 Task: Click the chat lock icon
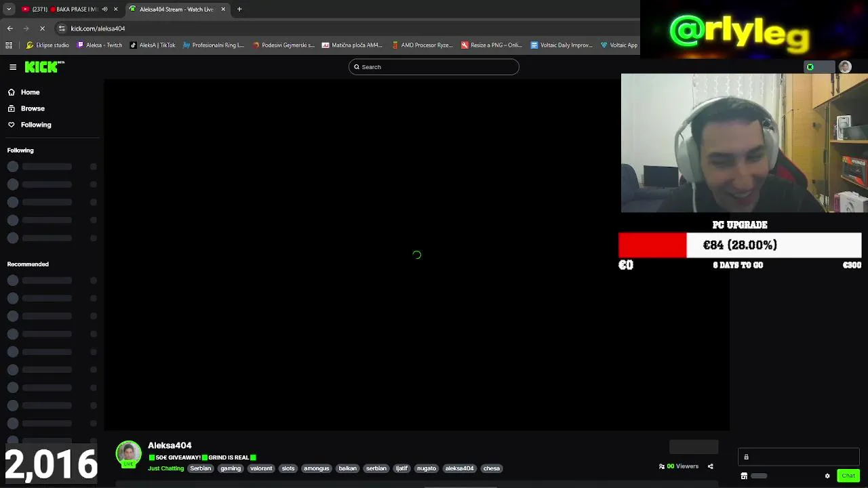[x=746, y=457]
